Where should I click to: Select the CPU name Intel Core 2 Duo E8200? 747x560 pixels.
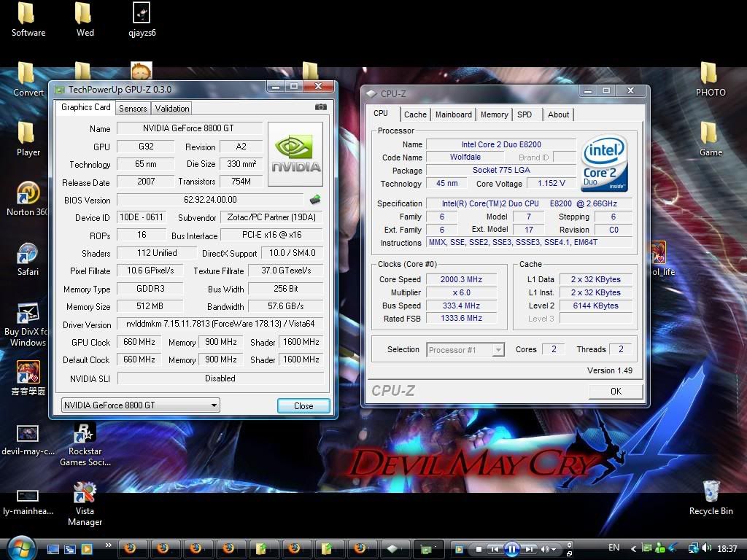tap(500, 144)
